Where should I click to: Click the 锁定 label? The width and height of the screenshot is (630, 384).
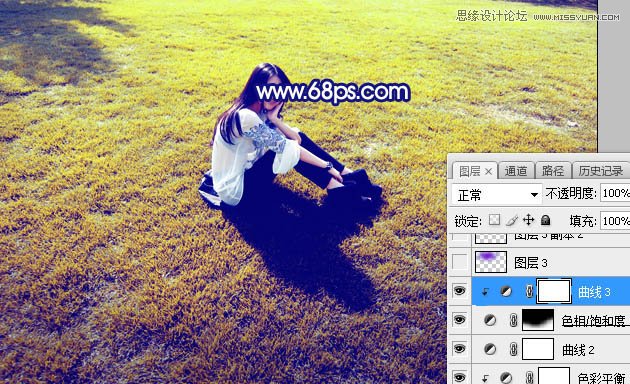click(468, 221)
